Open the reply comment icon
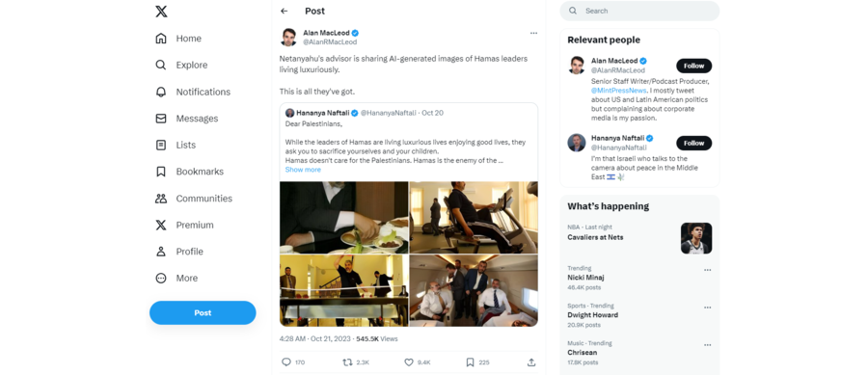Viewport: 868px width, 375px height. (x=286, y=362)
